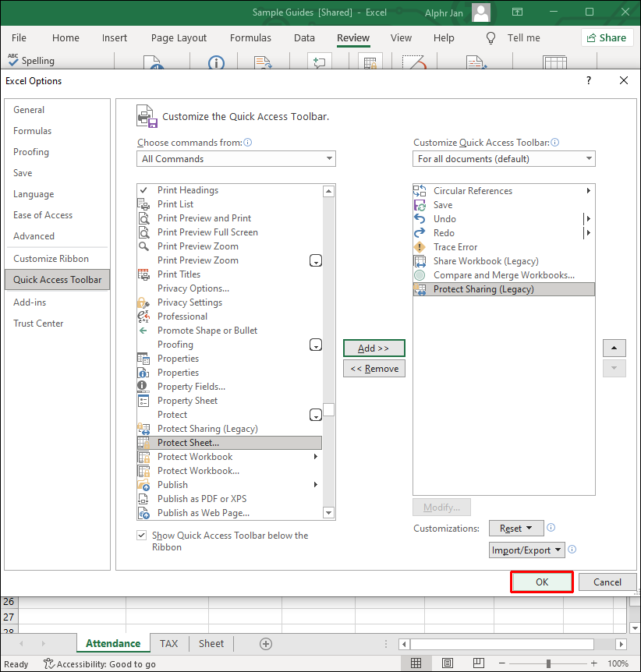Click the commands list scroll down arrow
Image resolution: width=641 pixels, height=672 pixels.
coord(328,512)
